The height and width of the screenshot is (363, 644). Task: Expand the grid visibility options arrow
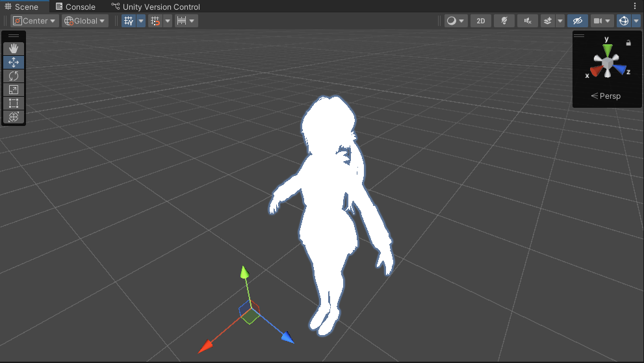(x=141, y=21)
